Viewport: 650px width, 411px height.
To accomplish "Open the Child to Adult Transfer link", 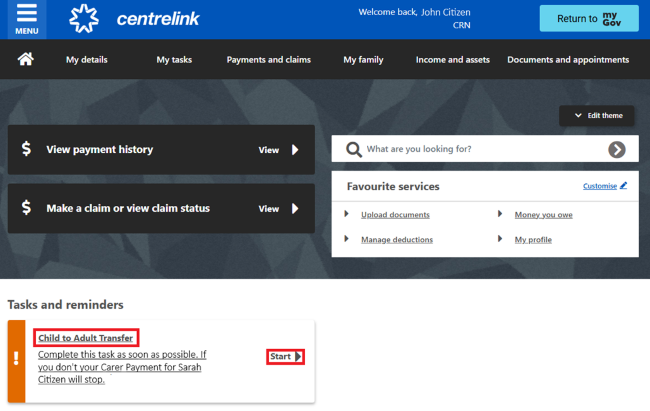I will coord(85,338).
